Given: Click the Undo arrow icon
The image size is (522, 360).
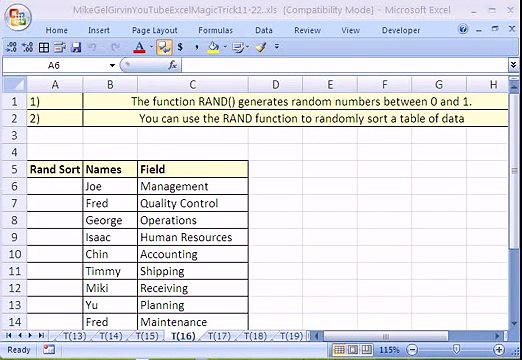Looking at the screenshot, I should [93, 47].
